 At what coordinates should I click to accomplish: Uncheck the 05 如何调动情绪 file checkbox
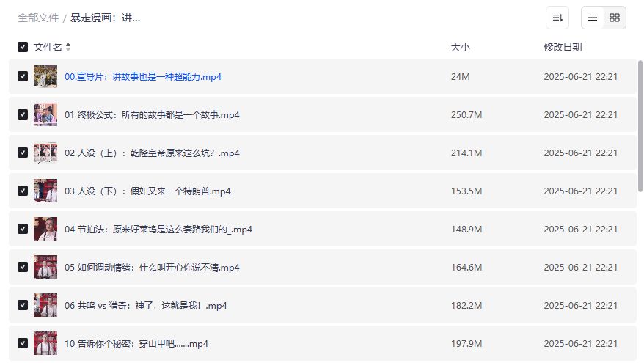23,268
